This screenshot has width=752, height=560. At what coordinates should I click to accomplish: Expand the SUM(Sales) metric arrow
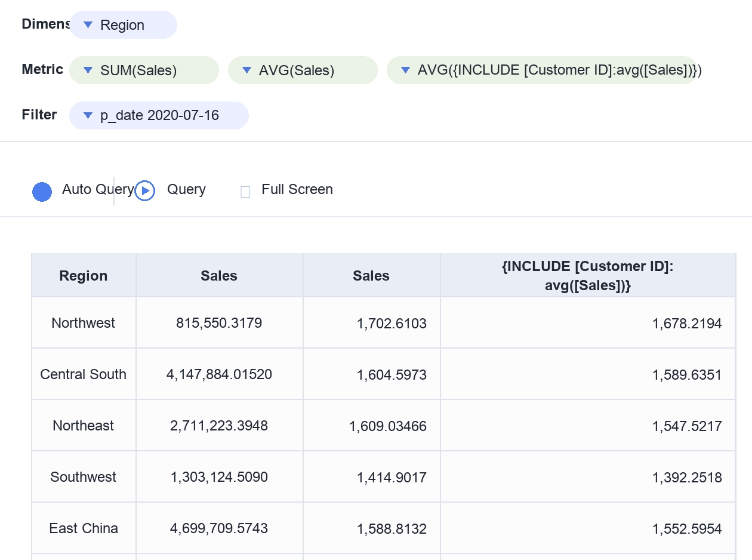(x=88, y=70)
